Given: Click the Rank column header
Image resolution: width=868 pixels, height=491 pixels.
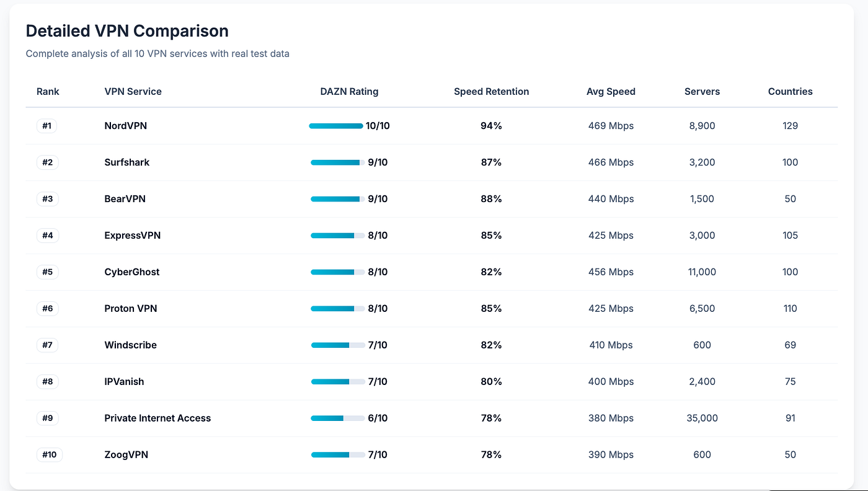Looking at the screenshot, I should 48,91.
